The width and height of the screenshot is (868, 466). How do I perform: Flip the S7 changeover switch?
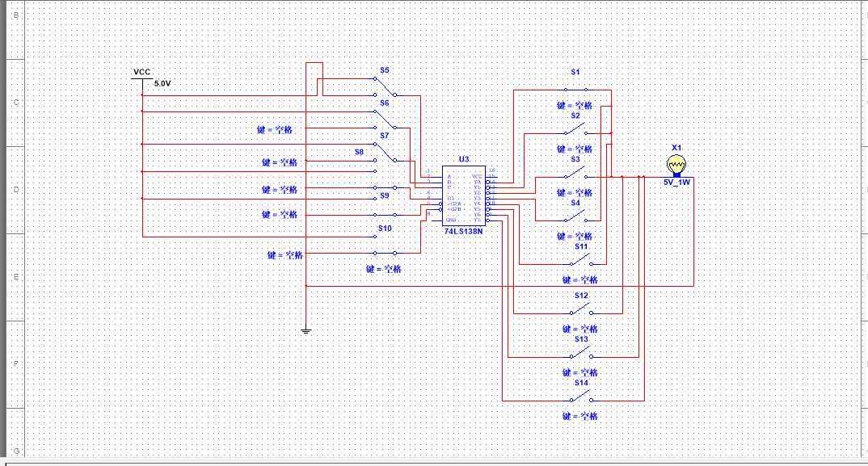tap(385, 152)
